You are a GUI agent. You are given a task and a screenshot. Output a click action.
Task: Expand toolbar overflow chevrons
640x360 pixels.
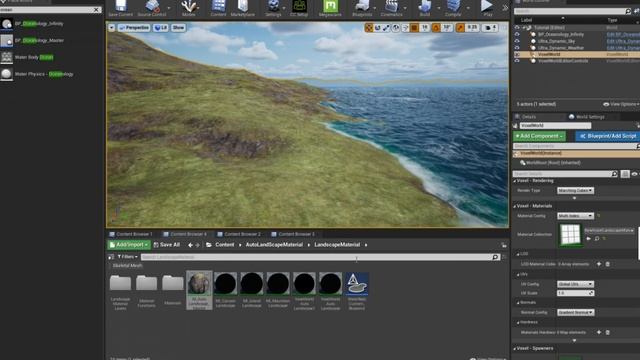(x=505, y=8)
